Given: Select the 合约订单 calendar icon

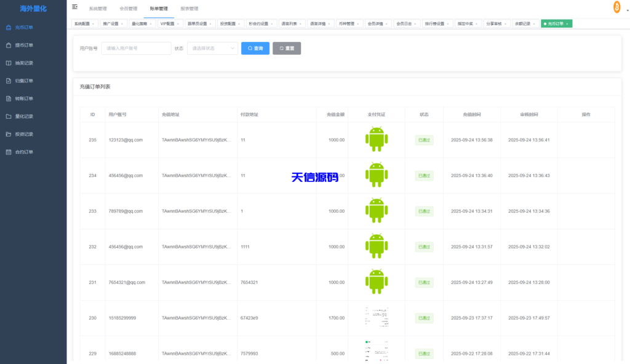Looking at the screenshot, I should pos(7,151).
